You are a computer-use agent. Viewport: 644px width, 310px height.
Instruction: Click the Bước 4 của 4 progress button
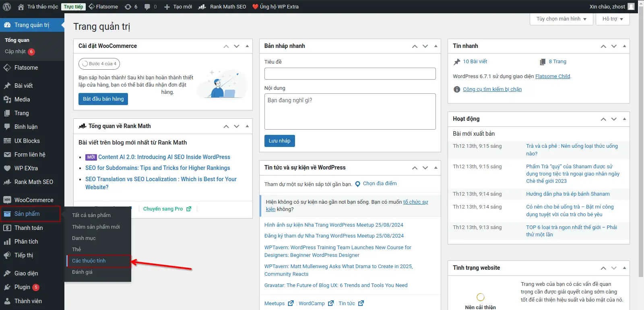tap(99, 64)
